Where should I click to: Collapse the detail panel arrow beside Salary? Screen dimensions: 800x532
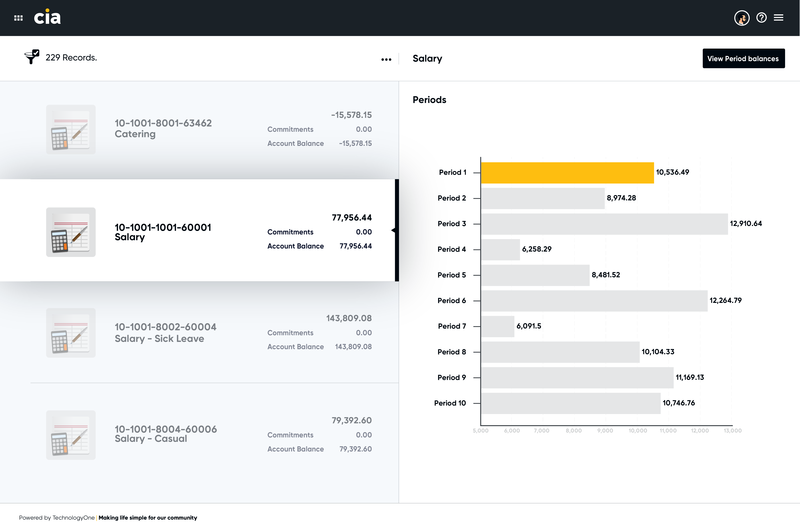[x=393, y=230]
